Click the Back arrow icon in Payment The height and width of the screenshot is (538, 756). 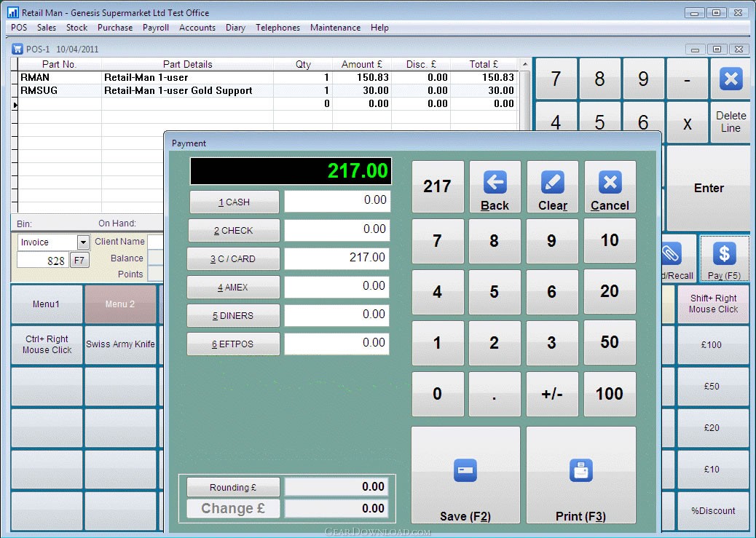[495, 182]
